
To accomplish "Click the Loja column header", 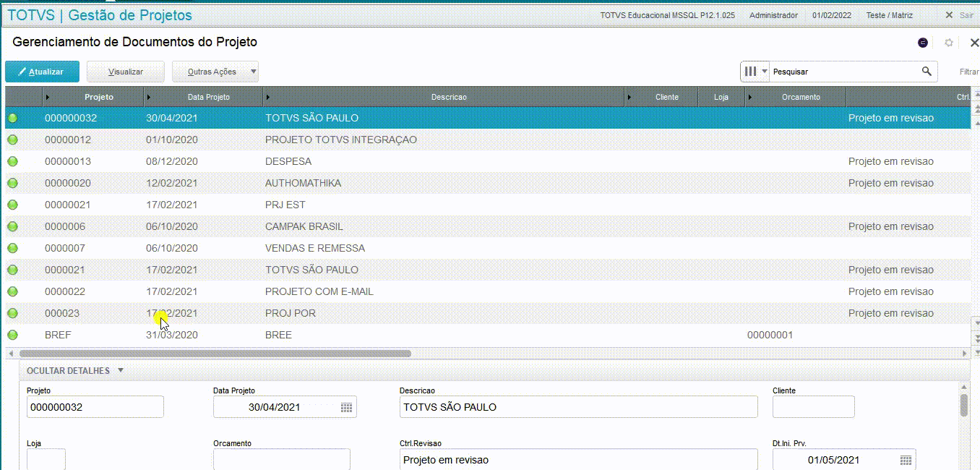I will click(721, 97).
